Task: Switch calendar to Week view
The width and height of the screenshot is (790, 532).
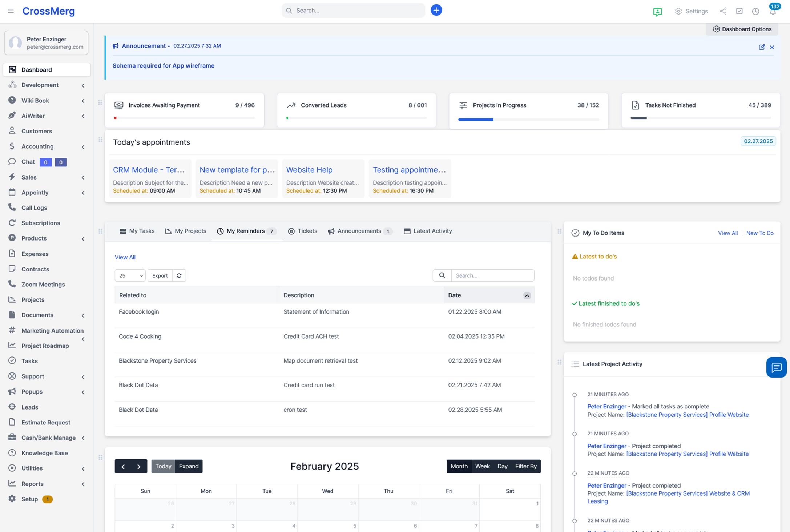Action: pyautogui.click(x=482, y=466)
